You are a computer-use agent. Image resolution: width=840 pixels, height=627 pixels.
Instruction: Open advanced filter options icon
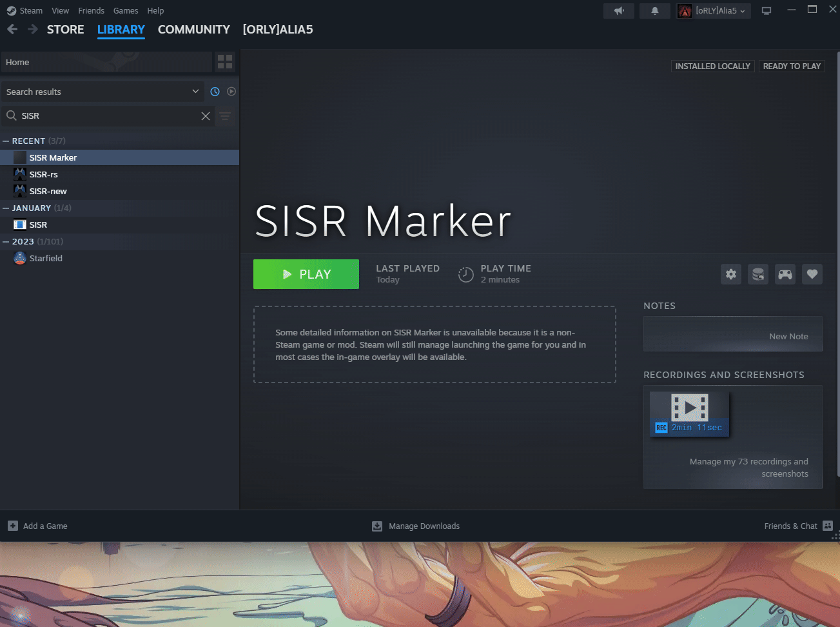click(x=225, y=116)
